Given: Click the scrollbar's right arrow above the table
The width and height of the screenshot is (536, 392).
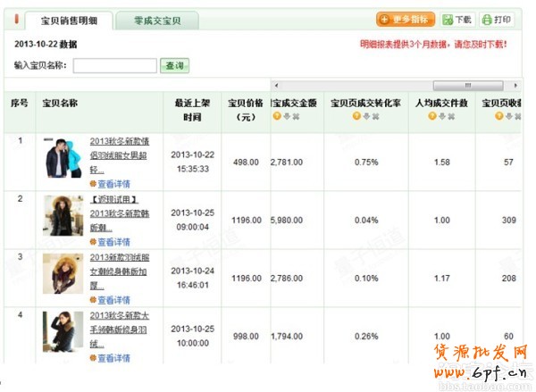Looking at the screenshot, I should coord(515,86).
